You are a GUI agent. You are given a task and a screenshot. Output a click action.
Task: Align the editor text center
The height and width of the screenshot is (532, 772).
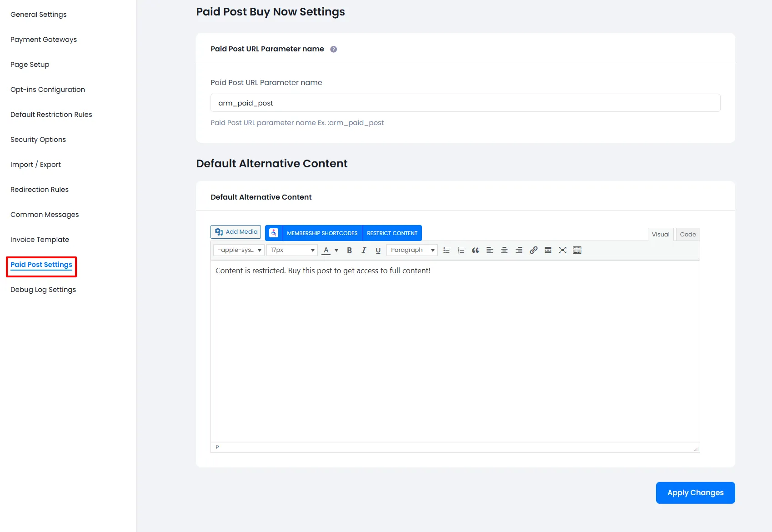(x=504, y=250)
